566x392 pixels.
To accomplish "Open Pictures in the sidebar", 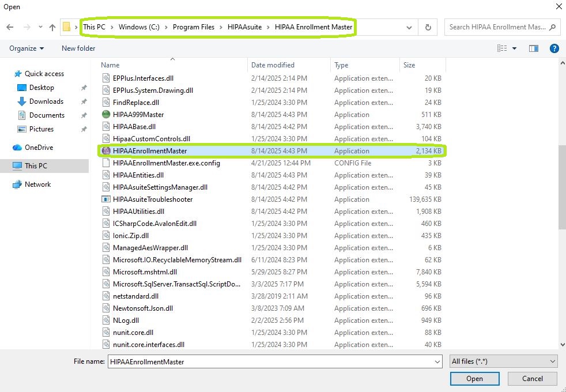I will pyautogui.click(x=41, y=129).
